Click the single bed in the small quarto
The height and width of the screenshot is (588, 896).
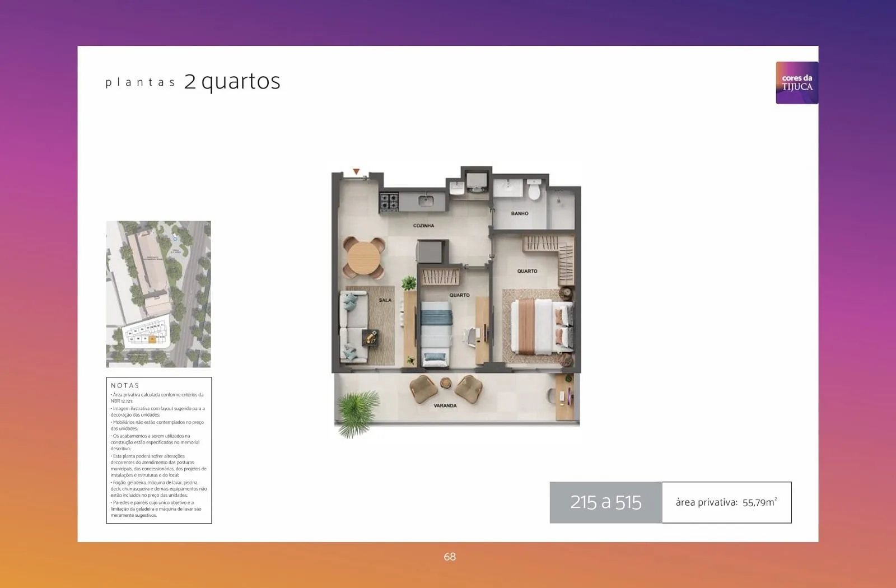436,334
